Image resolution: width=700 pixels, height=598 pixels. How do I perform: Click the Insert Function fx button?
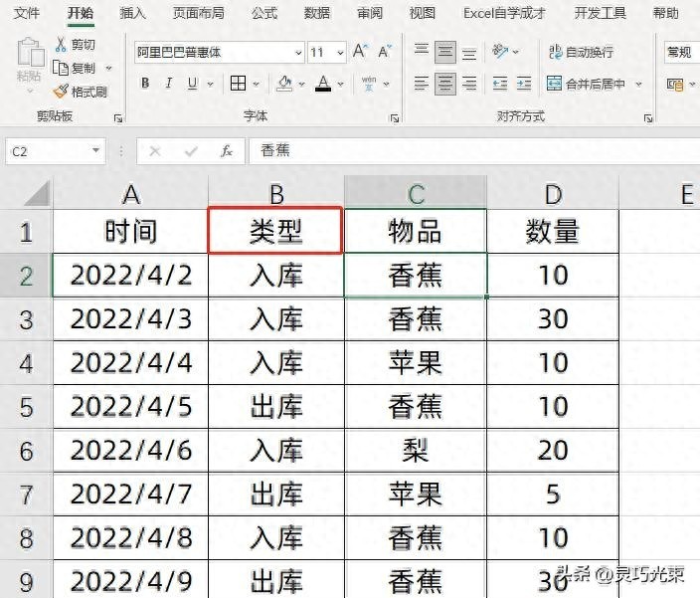click(227, 151)
